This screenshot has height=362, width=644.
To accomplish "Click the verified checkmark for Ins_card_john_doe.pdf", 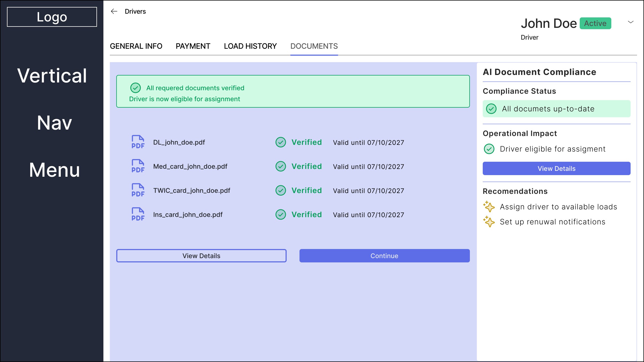I will (x=281, y=214).
